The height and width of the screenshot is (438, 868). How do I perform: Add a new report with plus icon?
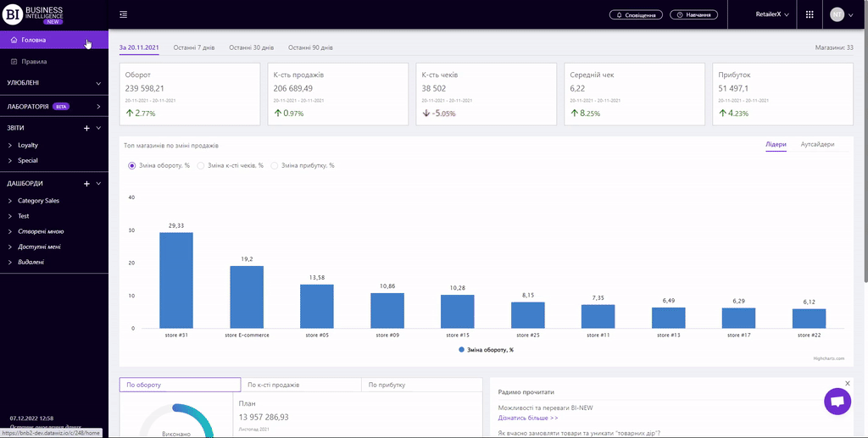pyautogui.click(x=86, y=128)
